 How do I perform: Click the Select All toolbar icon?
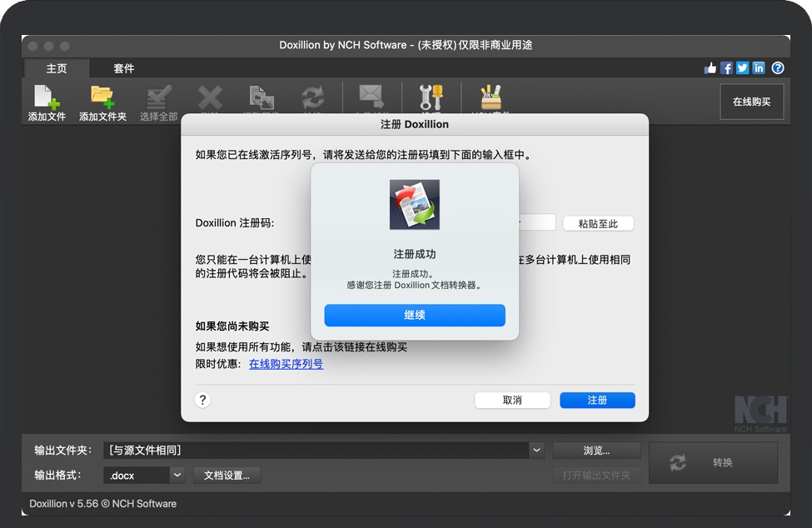click(x=158, y=102)
